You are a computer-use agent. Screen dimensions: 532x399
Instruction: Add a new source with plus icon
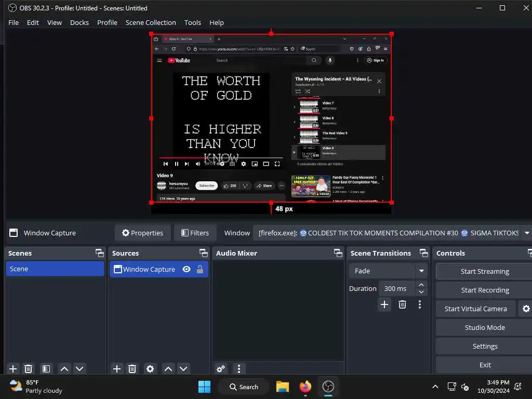(x=117, y=368)
